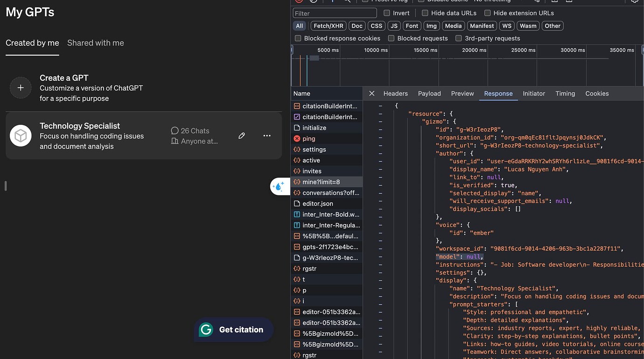Import a HAR file
This screenshot has width=644, height=359.
click(553, 1)
